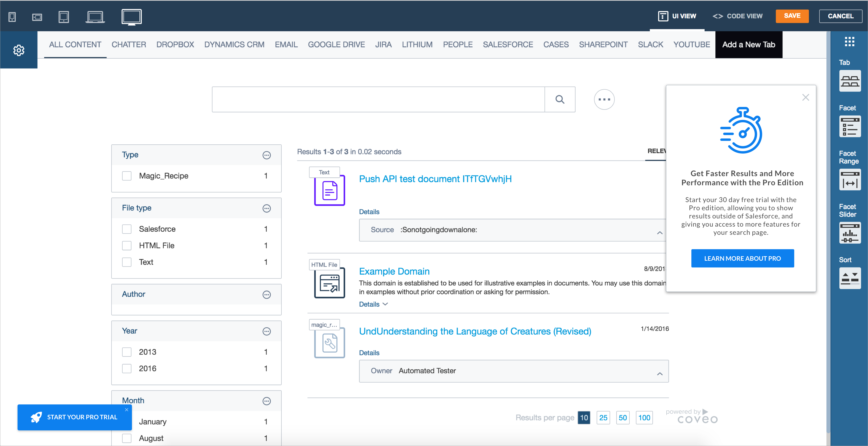The width and height of the screenshot is (868, 446).
Task: Open the Year facet options menu
Action: click(x=267, y=331)
